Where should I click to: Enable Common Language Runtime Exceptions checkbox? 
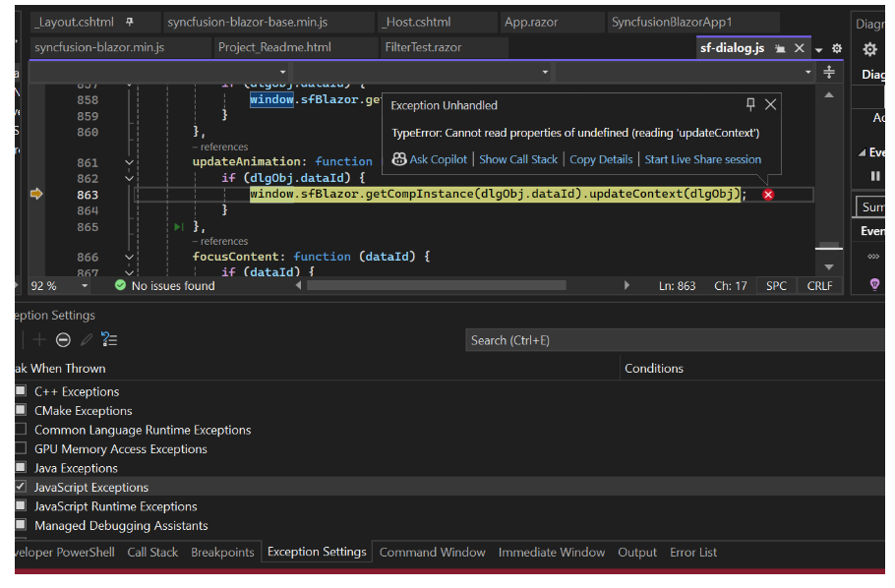pos(21,430)
